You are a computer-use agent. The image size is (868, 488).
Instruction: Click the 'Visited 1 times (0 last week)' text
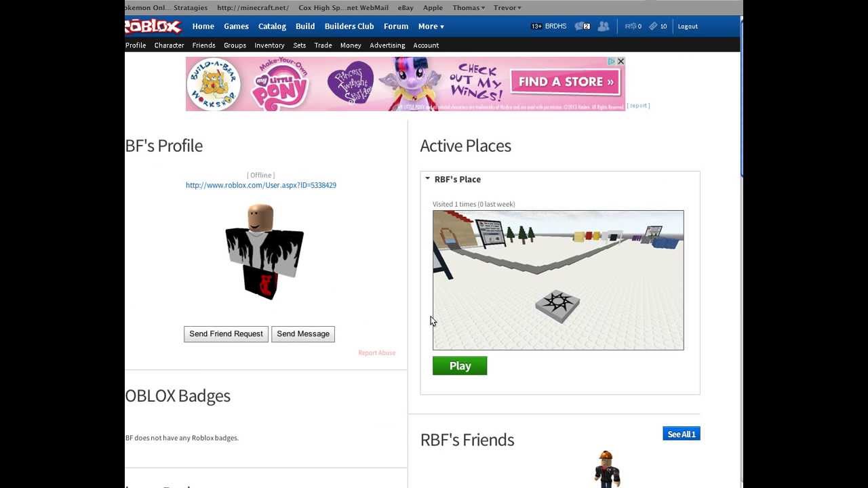[474, 204]
